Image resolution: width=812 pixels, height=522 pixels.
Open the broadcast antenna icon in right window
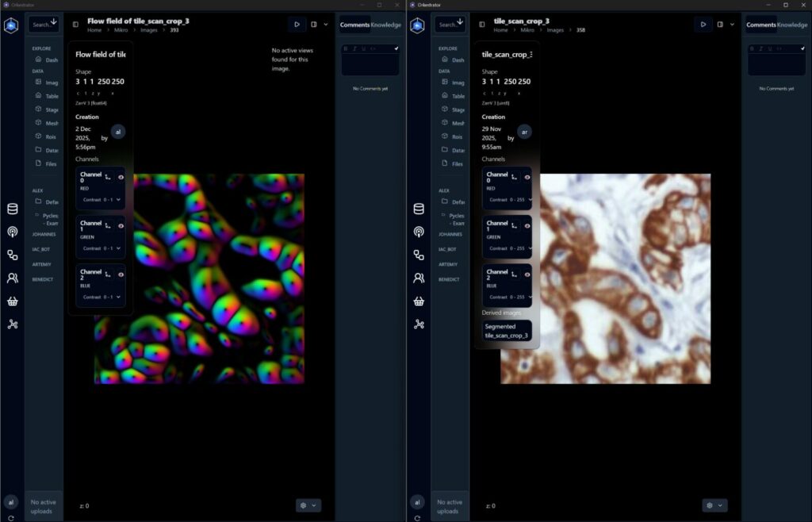point(418,232)
